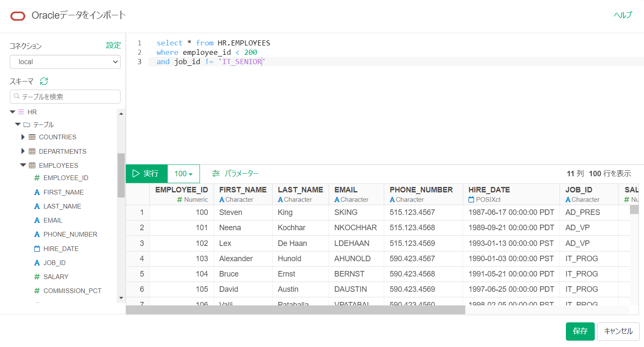Open the パラメーター settings
The height and width of the screenshot is (347, 644).
(x=235, y=173)
